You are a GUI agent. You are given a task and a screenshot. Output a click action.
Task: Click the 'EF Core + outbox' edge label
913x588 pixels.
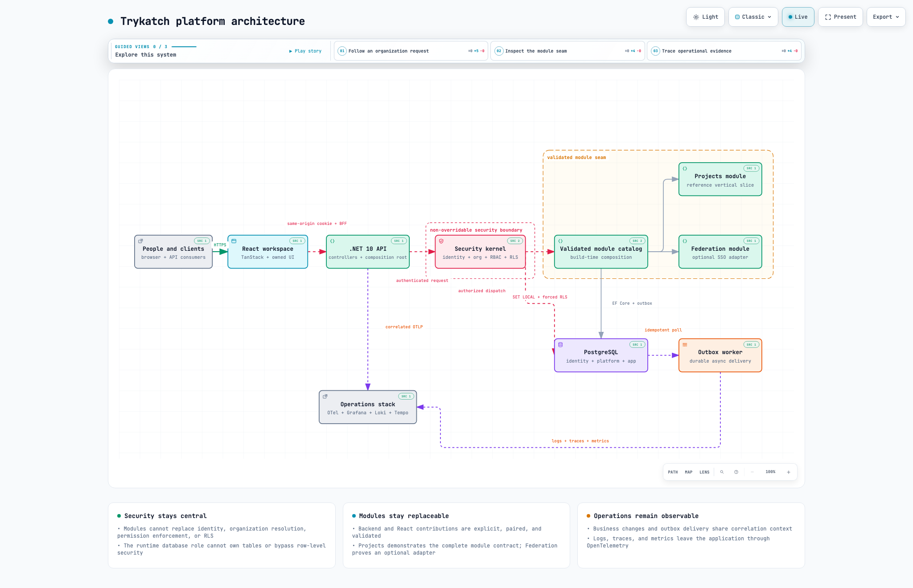pos(632,303)
